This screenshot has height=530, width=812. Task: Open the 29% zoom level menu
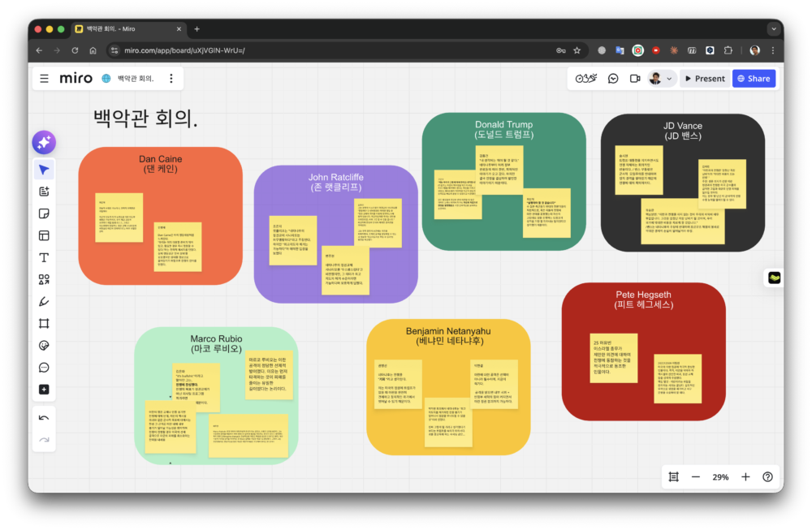pyautogui.click(x=720, y=477)
